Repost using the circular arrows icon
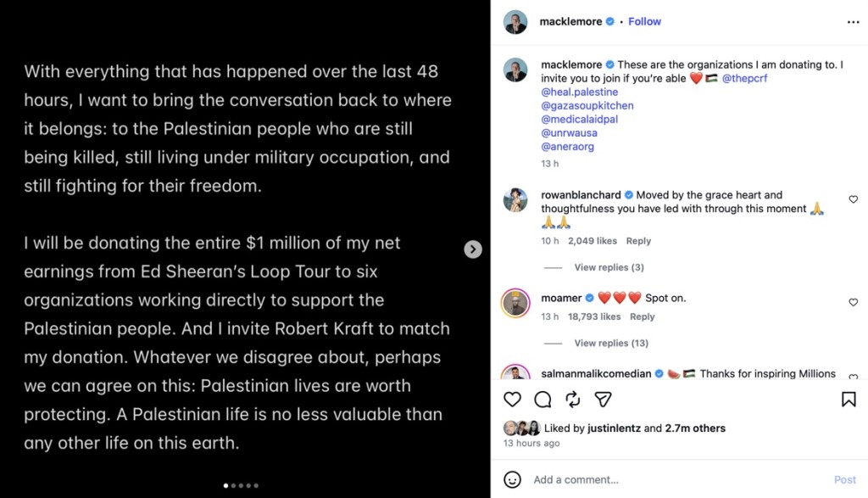The height and width of the screenshot is (498, 868). coord(572,400)
